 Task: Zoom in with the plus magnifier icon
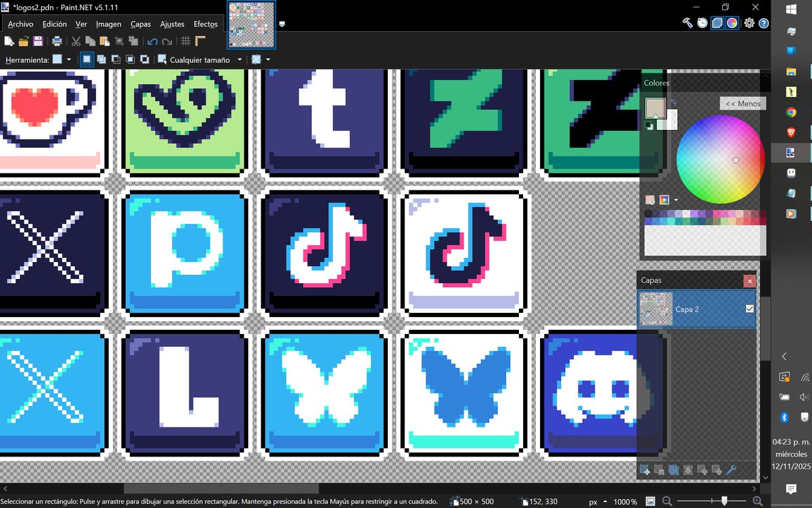point(758,501)
